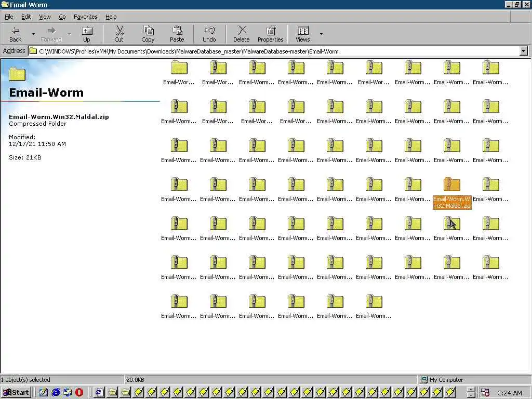Click the Views toolbar button
Viewport: 532px width, 399px height.
click(x=303, y=34)
